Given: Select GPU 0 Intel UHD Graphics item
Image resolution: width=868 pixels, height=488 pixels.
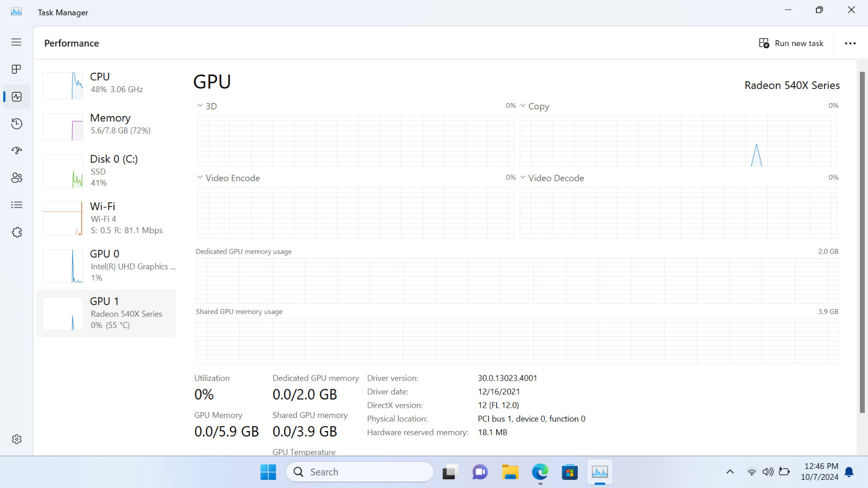Looking at the screenshot, I should point(106,266).
